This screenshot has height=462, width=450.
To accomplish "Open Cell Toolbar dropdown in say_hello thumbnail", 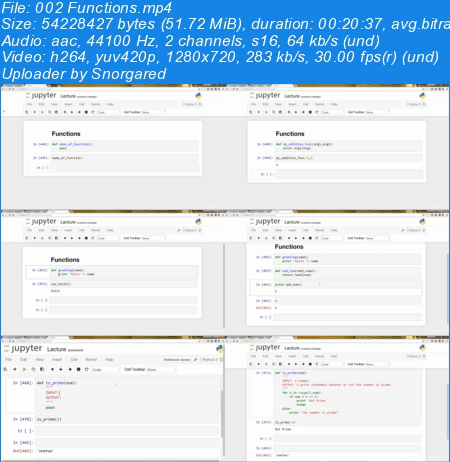I will click(154, 238).
